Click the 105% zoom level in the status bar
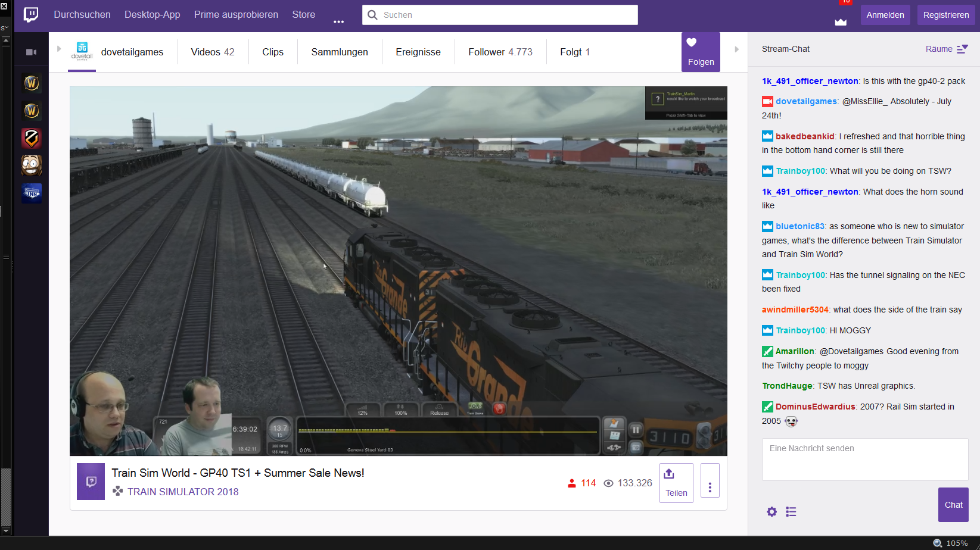This screenshot has width=980, height=550. [x=957, y=543]
